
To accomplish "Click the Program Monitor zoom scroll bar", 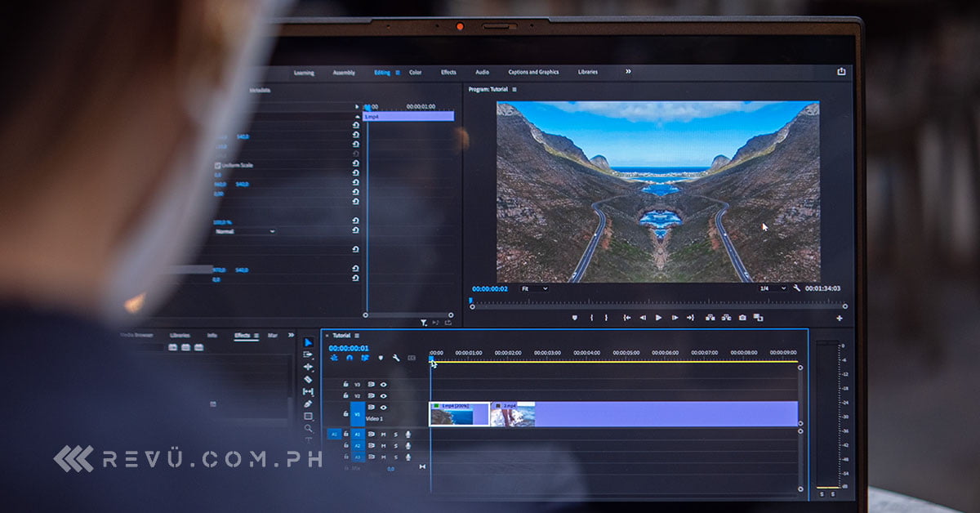I will [657, 306].
